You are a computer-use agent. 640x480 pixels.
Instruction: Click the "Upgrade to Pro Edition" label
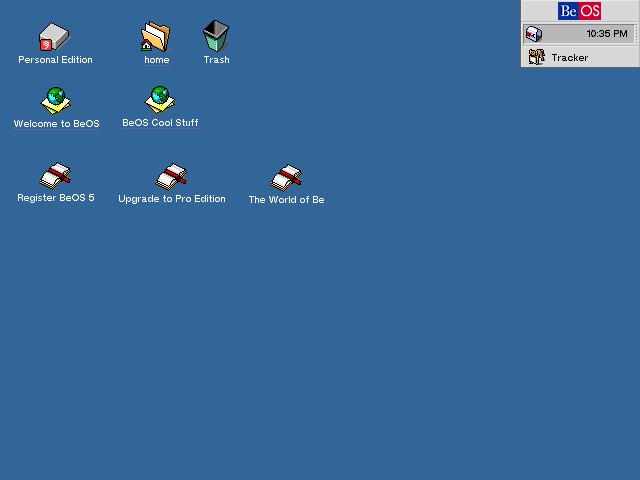(171, 199)
